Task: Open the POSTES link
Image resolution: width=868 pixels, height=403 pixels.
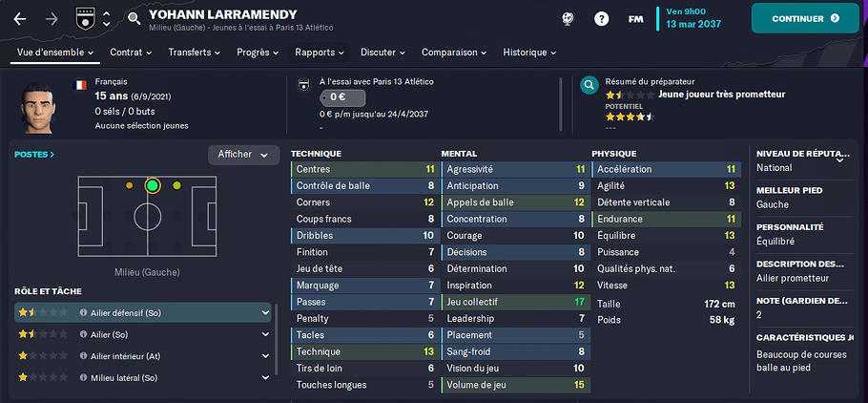Action: click(34, 155)
